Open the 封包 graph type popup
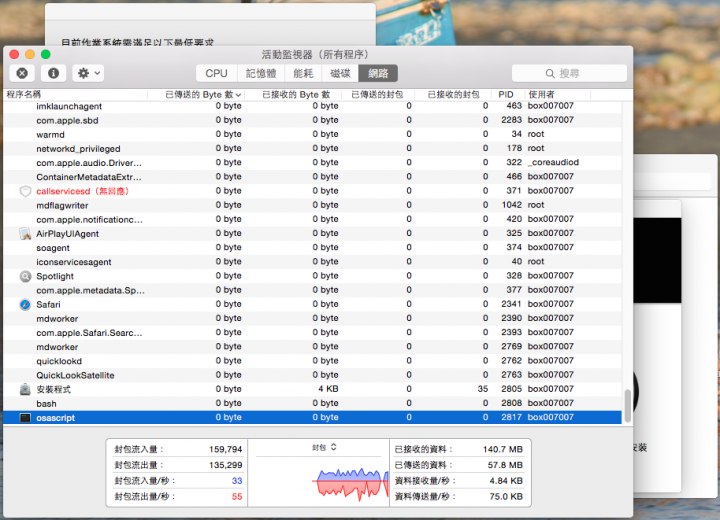Viewport: 720px width, 520px height. point(324,447)
